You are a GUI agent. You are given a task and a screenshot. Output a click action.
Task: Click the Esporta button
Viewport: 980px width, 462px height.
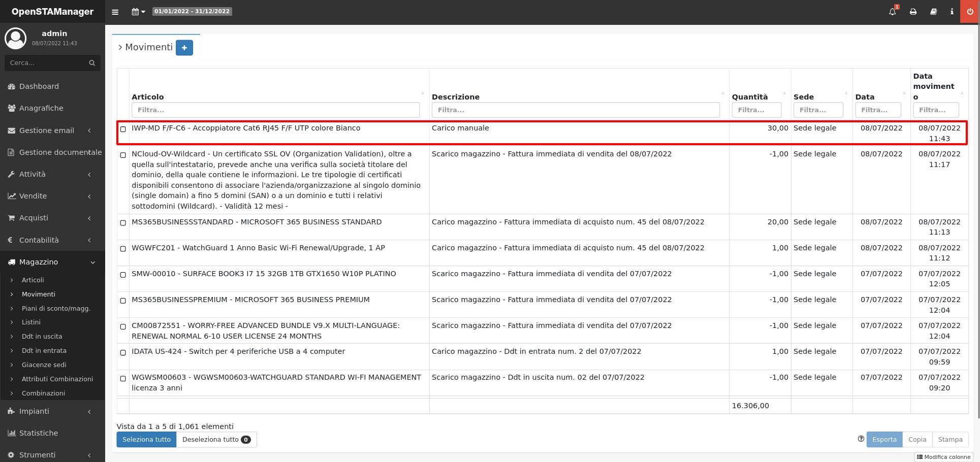(x=884, y=440)
